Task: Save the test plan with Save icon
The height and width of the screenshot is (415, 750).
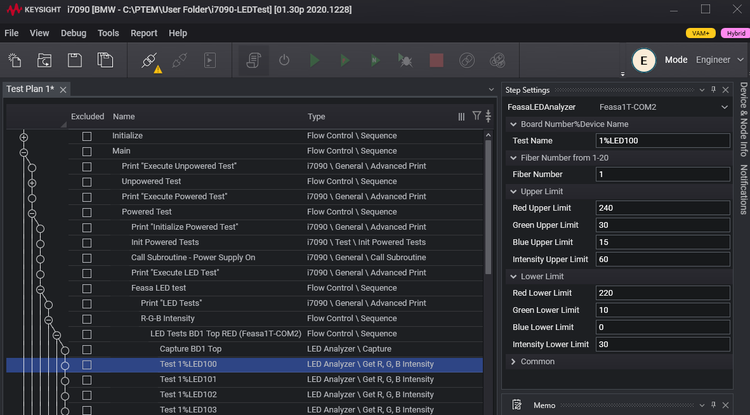Action: [74, 61]
